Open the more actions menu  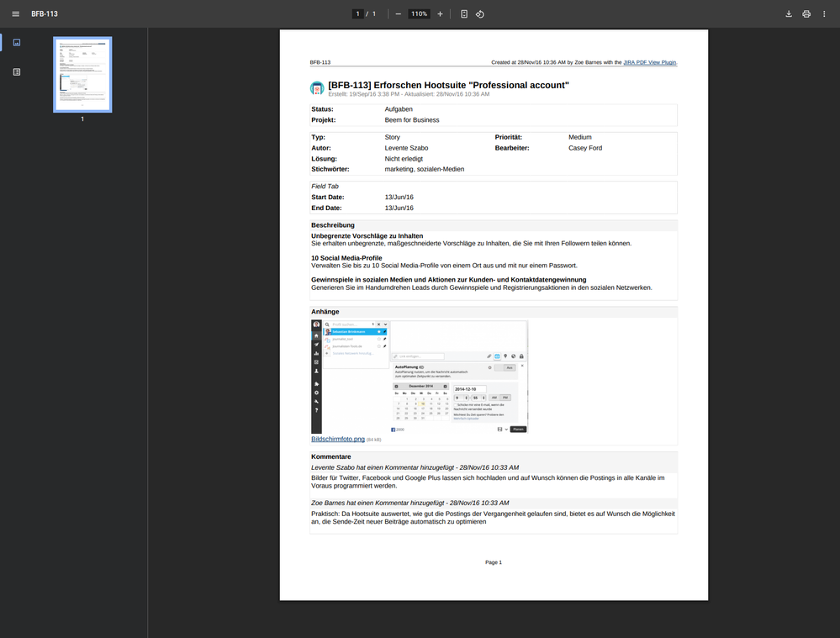(x=824, y=14)
